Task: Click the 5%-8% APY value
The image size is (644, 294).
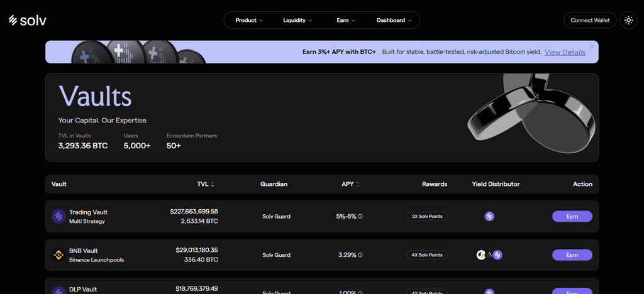Action: tap(347, 216)
